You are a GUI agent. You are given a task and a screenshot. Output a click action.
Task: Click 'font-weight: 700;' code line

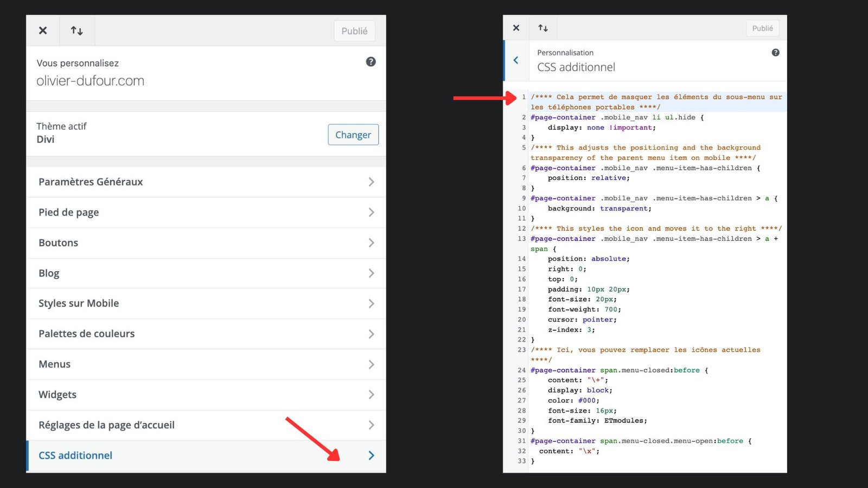point(584,310)
